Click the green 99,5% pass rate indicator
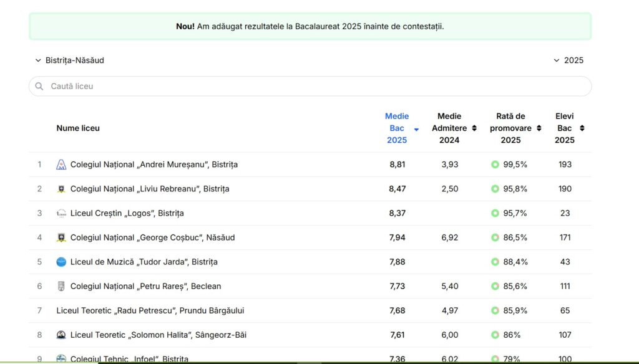 click(495, 165)
